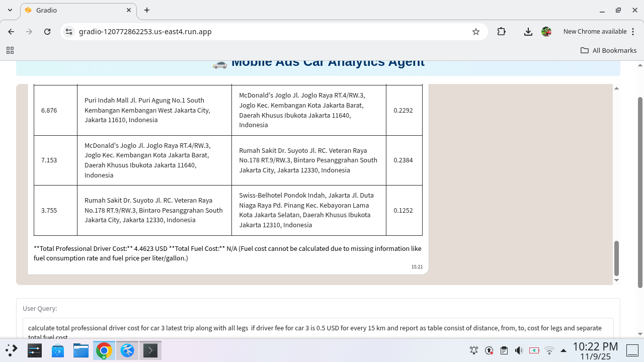
Task: Click the Swiss-Belhotel Pondok Indah destination cell
Action: (x=309, y=210)
